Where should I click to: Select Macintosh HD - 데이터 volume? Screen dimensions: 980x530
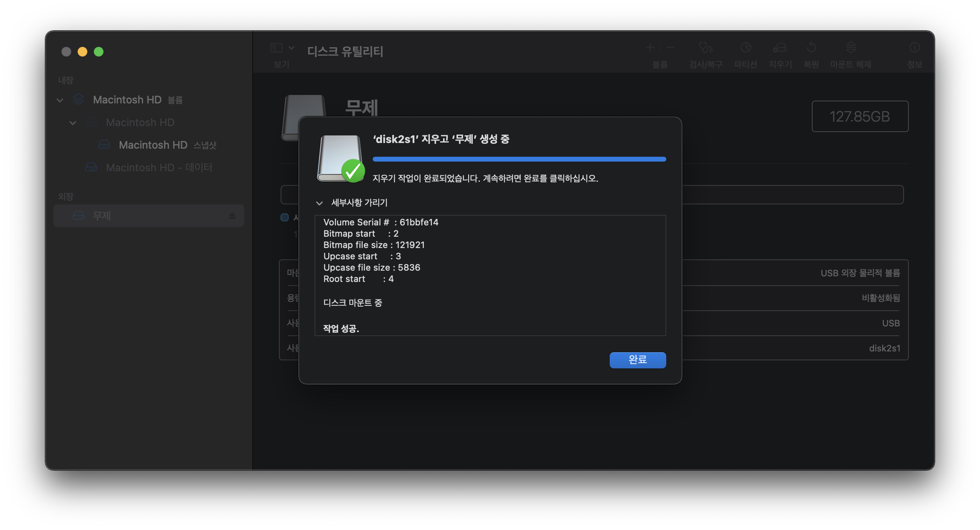[x=158, y=168]
